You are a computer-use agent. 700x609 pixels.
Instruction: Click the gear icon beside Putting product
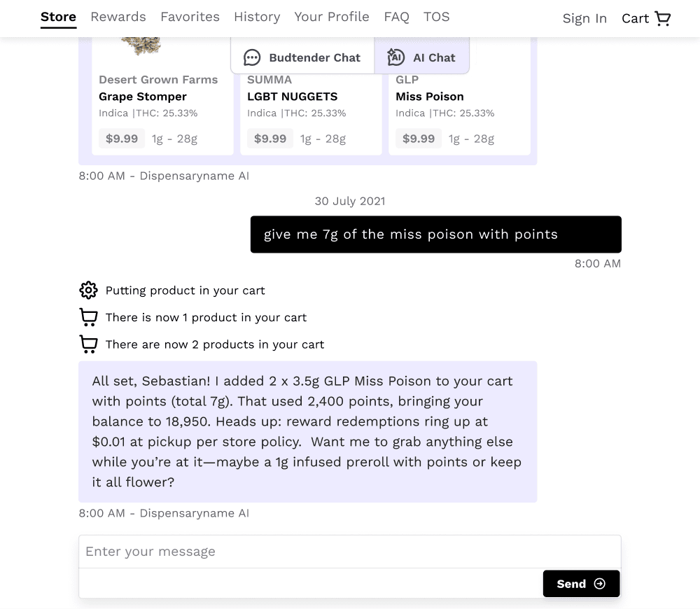click(88, 290)
